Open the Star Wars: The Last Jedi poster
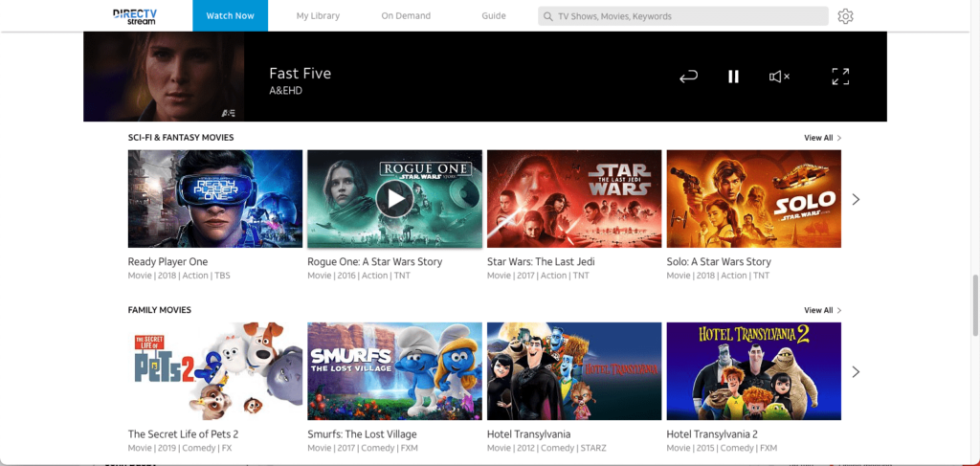The width and height of the screenshot is (980, 466). [574, 199]
